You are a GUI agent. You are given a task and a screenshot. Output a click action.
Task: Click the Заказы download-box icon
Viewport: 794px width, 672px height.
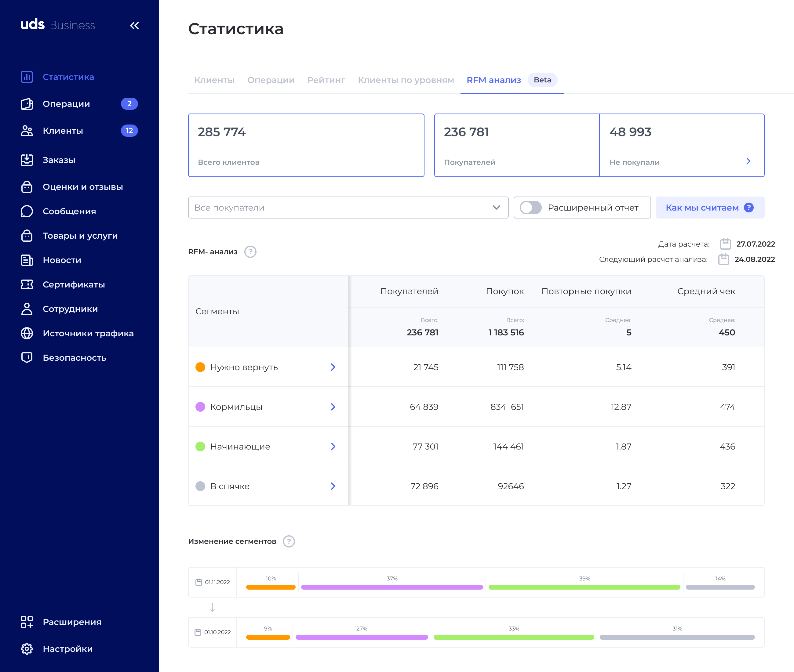27,160
